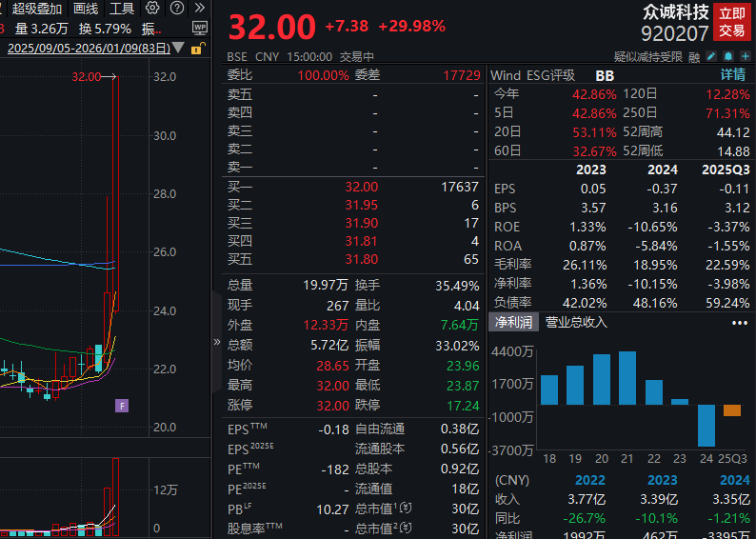
Task: Click the purple F marker on chart
Action: coord(122,406)
